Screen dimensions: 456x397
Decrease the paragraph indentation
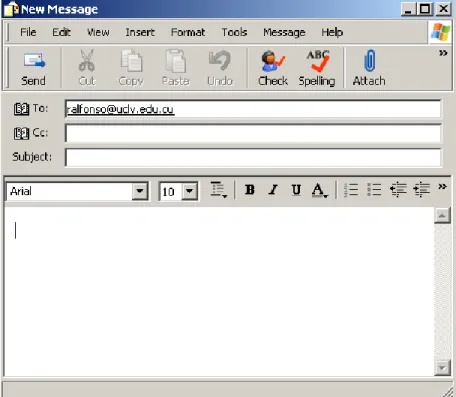pyautogui.click(x=398, y=190)
